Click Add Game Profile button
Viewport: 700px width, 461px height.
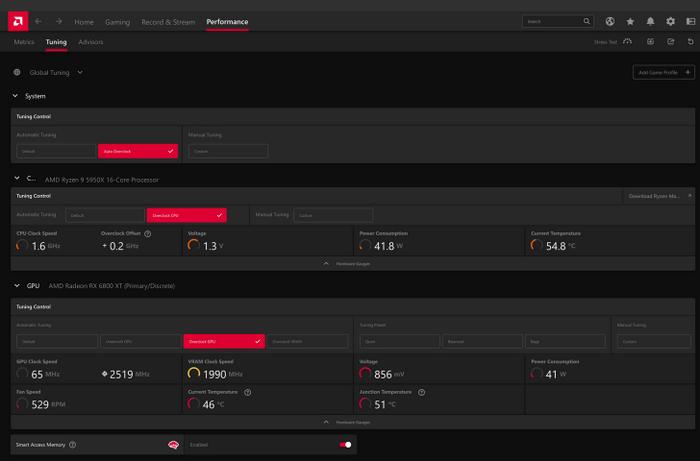[x=663, y=72]
